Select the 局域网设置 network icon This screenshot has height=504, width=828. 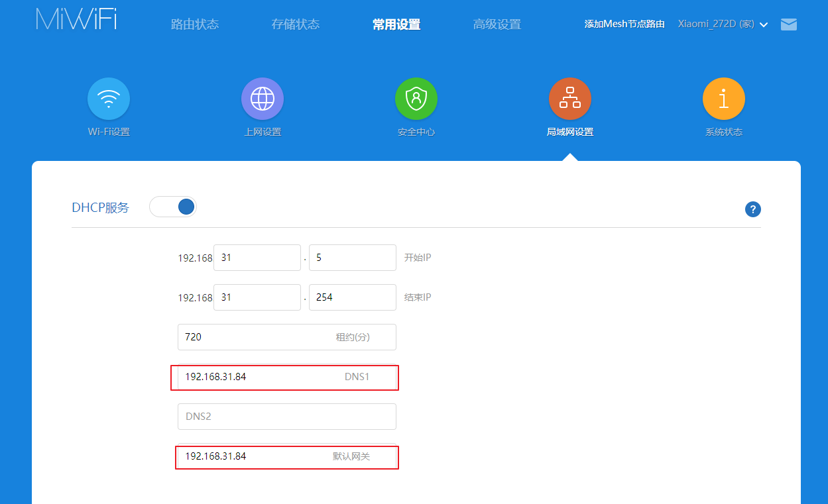570,99
